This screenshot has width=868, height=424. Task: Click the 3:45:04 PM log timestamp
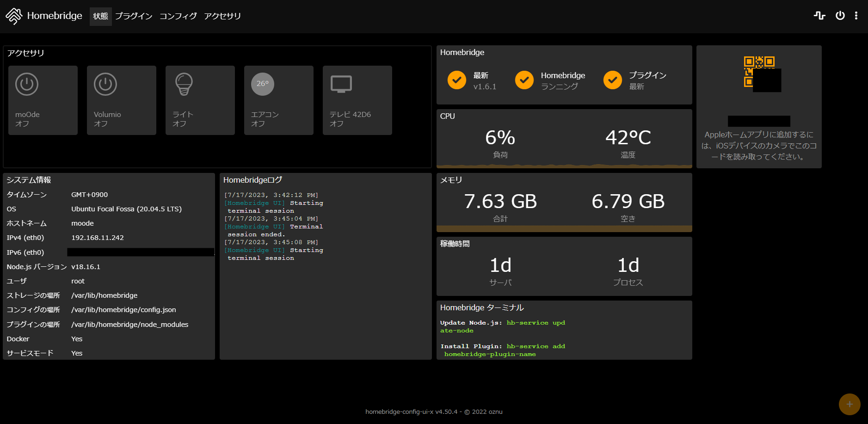(x=271, y=219)
